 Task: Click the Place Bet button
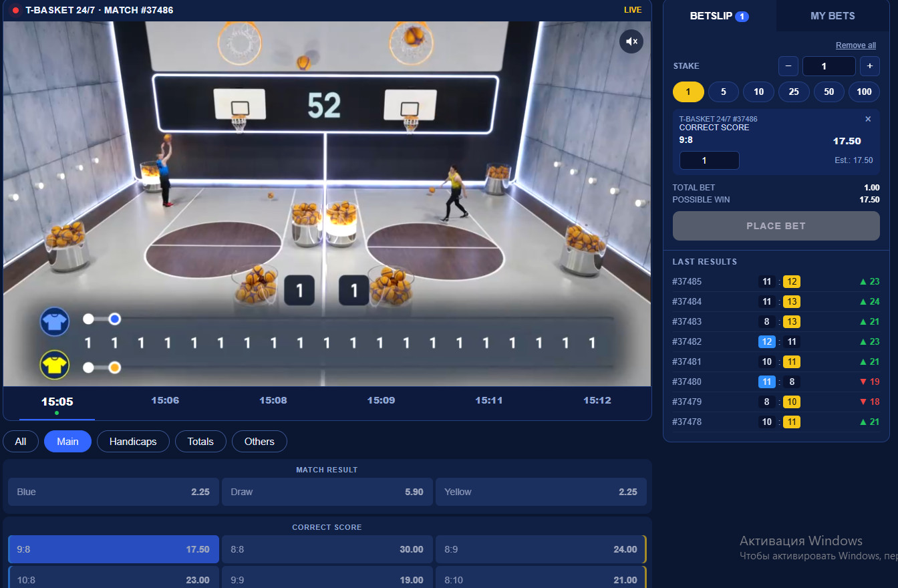pyautogui.click(x=776, y=226)
